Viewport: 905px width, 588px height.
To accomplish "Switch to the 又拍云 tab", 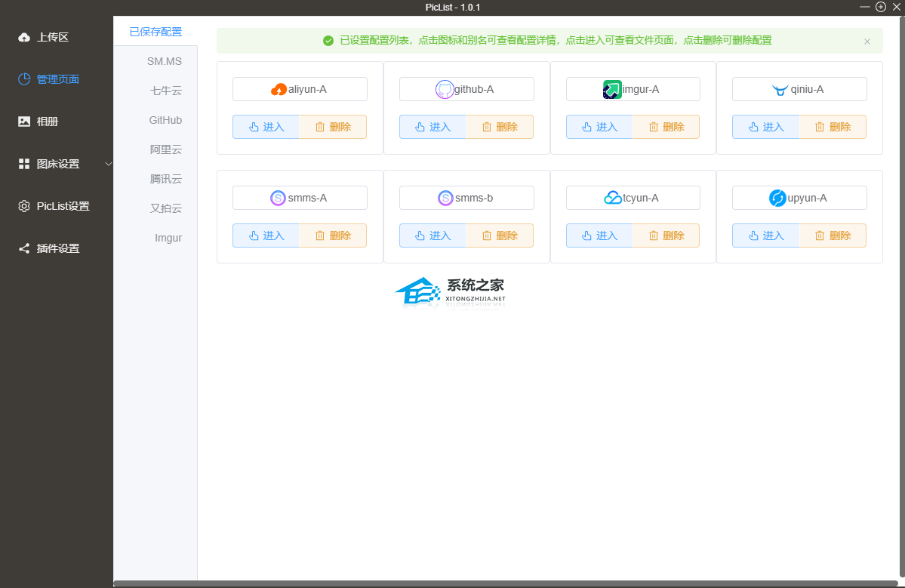I will click(x=165, y=208).
